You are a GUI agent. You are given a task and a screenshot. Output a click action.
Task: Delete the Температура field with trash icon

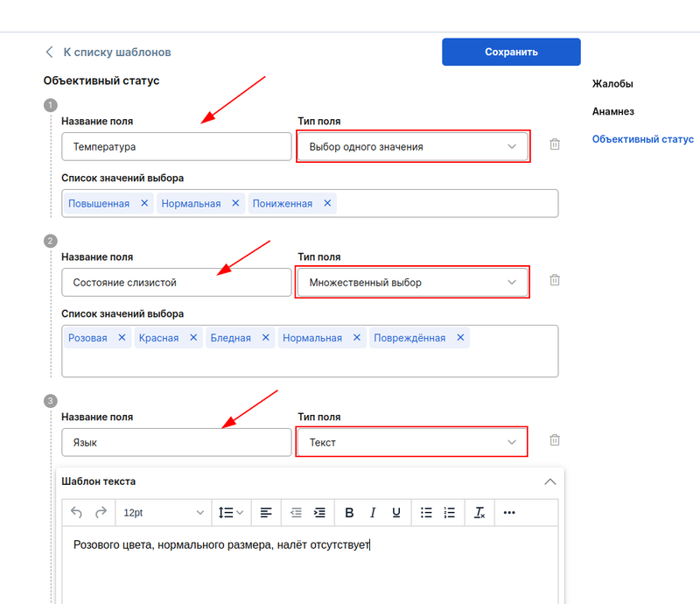555,144
